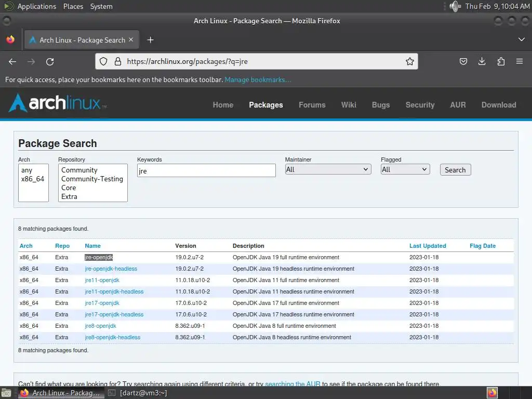The image size is (532, 399).
Task: Click version '8.362.u09-1' in jre8-openjdk row
Action: pos(190,326)
